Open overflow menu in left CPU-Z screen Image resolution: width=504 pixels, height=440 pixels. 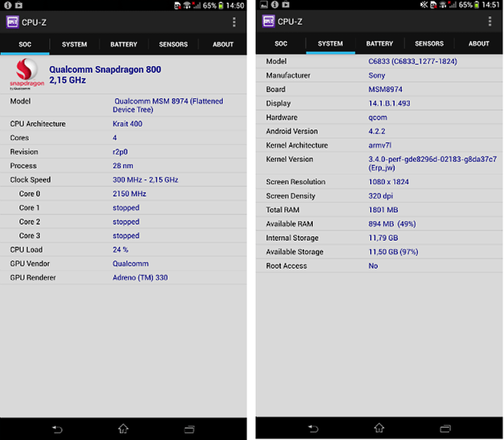pyautogui.click(x=234, y=22)
